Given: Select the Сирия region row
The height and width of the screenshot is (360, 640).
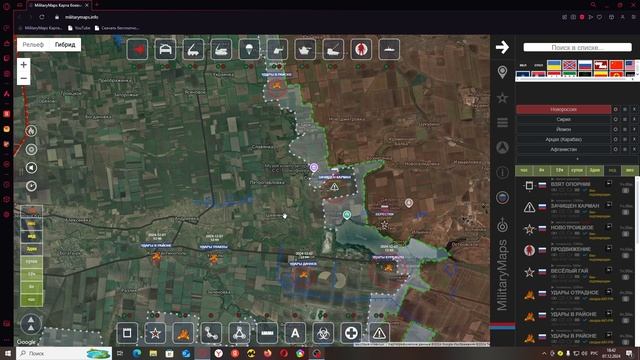Looking at the screenshot, I should [563, 119].
